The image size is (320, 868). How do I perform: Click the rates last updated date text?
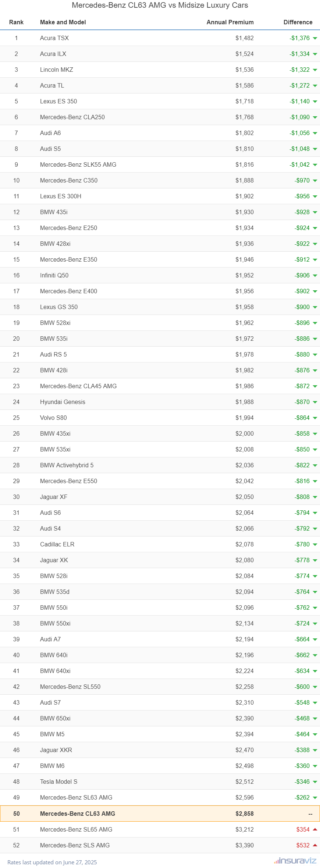click(52, 862)
